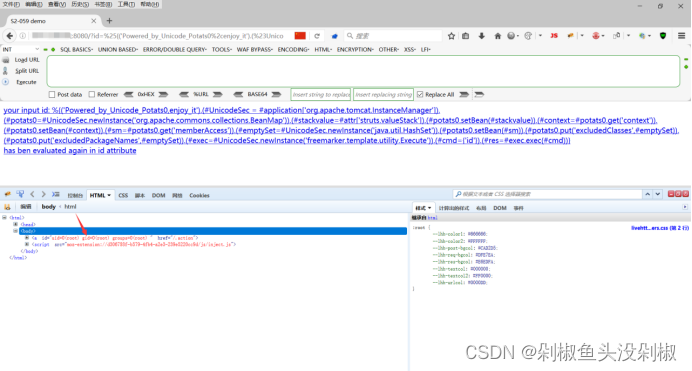Switch to the Firebug CSS tab
Viewport: 692px width, 371px height.
coord(123,195)
